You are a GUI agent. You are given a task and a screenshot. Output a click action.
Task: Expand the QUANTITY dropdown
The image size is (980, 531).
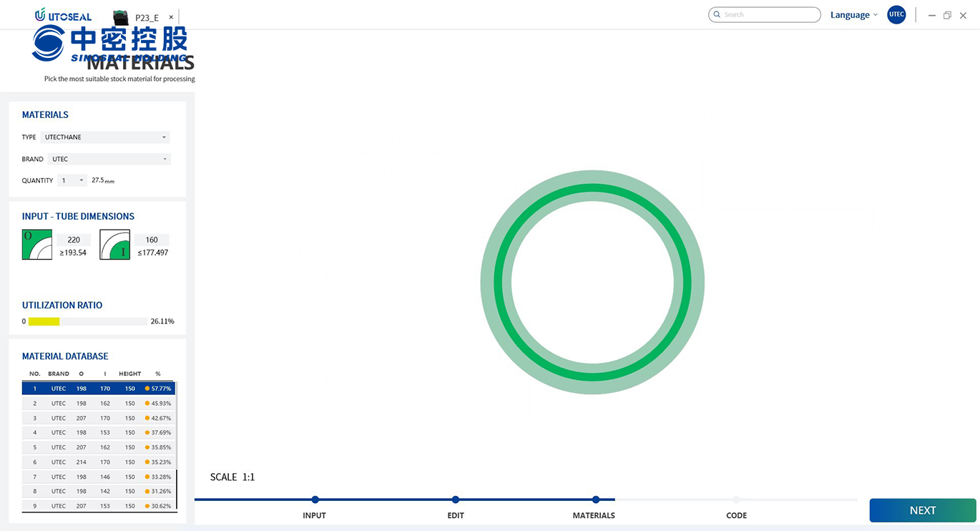tap(72, 181)
